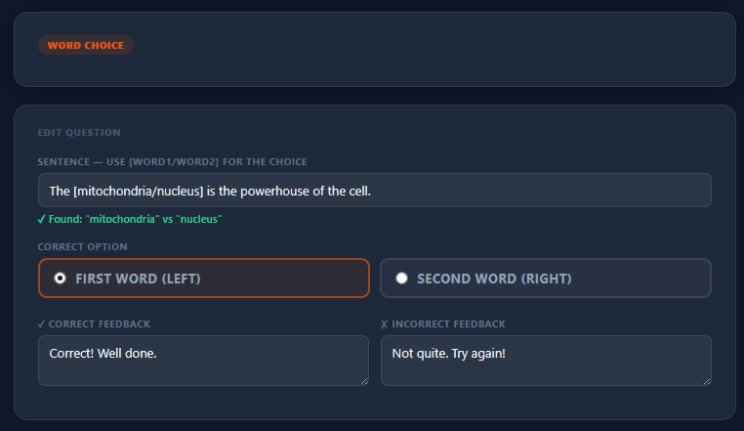
Task: Click the word "nucleus" inside the sentence input
Action: pyautogui.click(x=172, y=190)
